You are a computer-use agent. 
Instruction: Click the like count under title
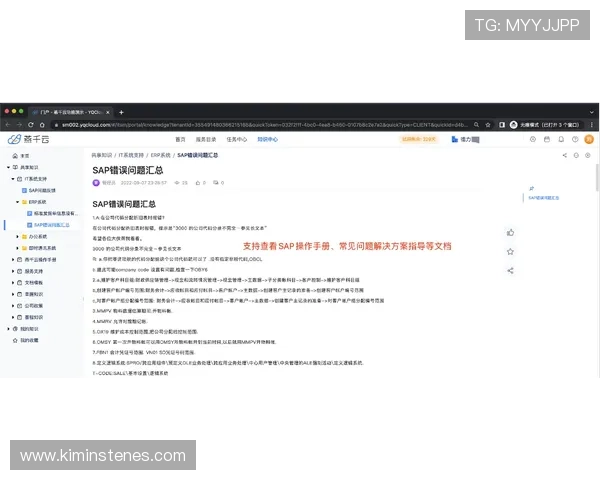coord(201,183)
